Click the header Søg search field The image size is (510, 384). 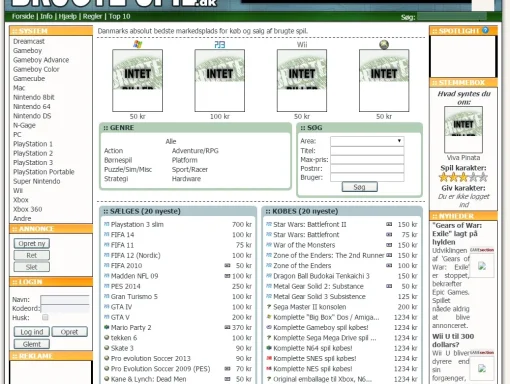tap(452, 17)
